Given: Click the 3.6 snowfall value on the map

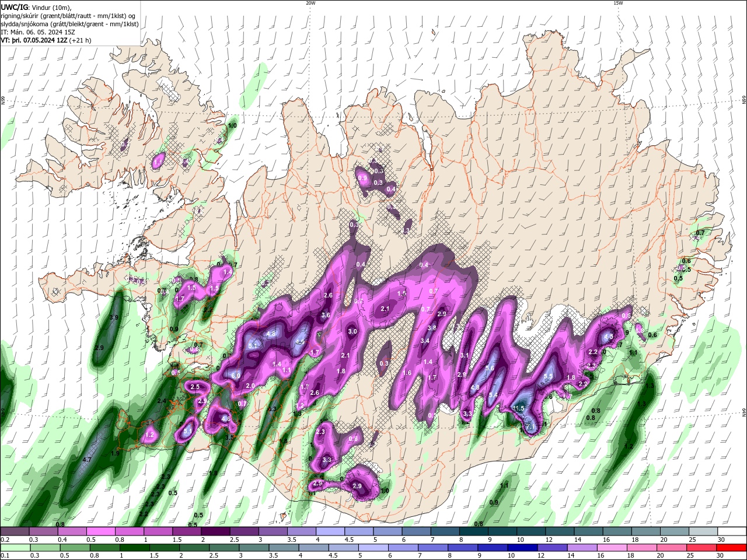Looking at the screenshot, I should tap(326, 315).
